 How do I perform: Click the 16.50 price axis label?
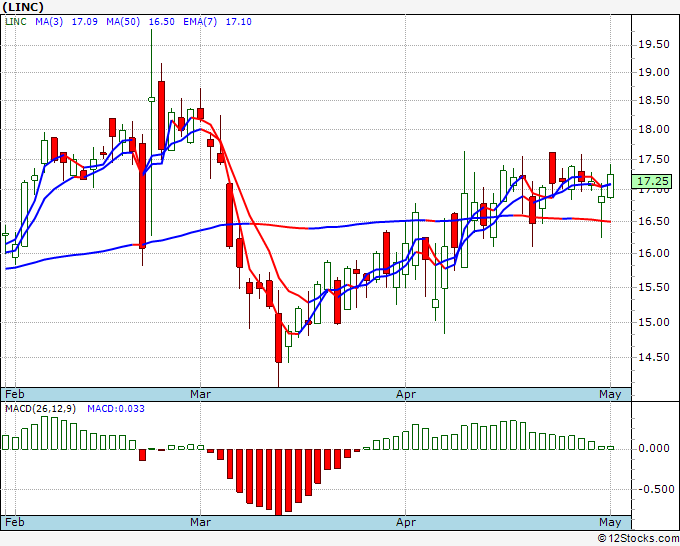pyautogui.click(x=654, y=221)
